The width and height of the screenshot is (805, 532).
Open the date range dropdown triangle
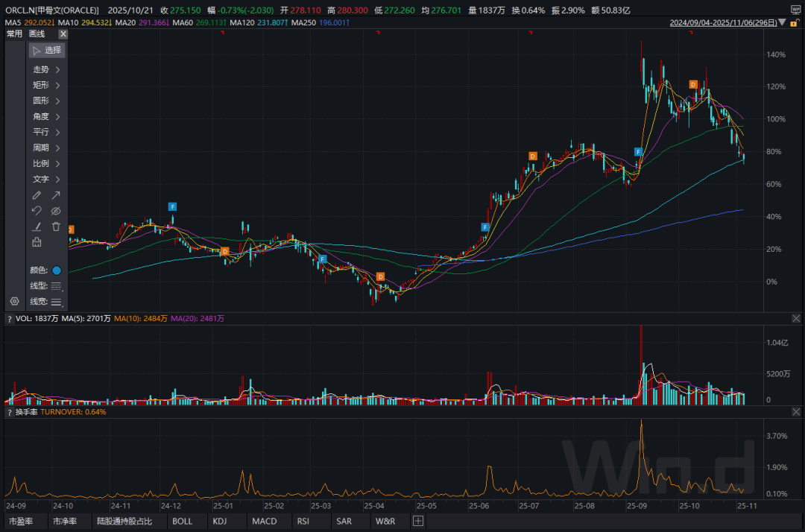781,23
